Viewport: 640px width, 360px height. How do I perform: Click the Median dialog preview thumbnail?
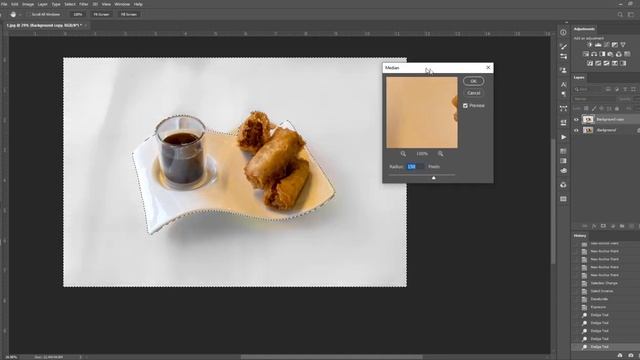coord(422,113)
